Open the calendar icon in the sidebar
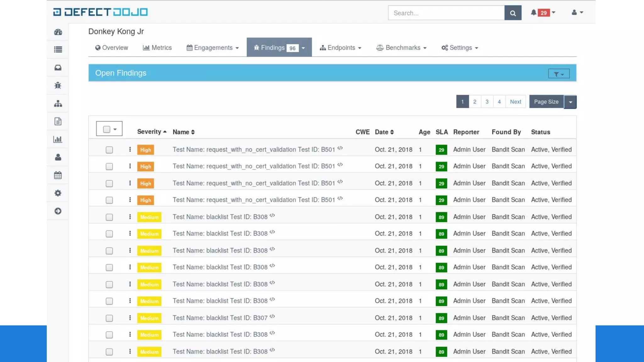 (58, 175)
